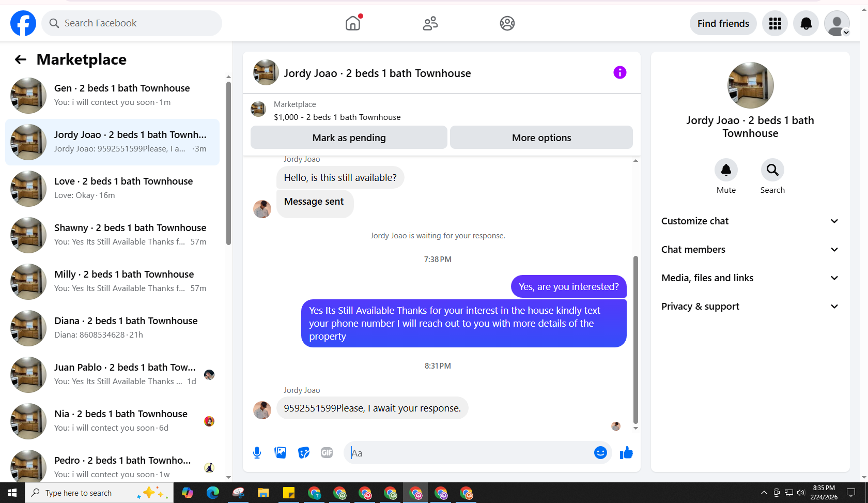Open Nia's townhouse conversation

tap(112, 421)
